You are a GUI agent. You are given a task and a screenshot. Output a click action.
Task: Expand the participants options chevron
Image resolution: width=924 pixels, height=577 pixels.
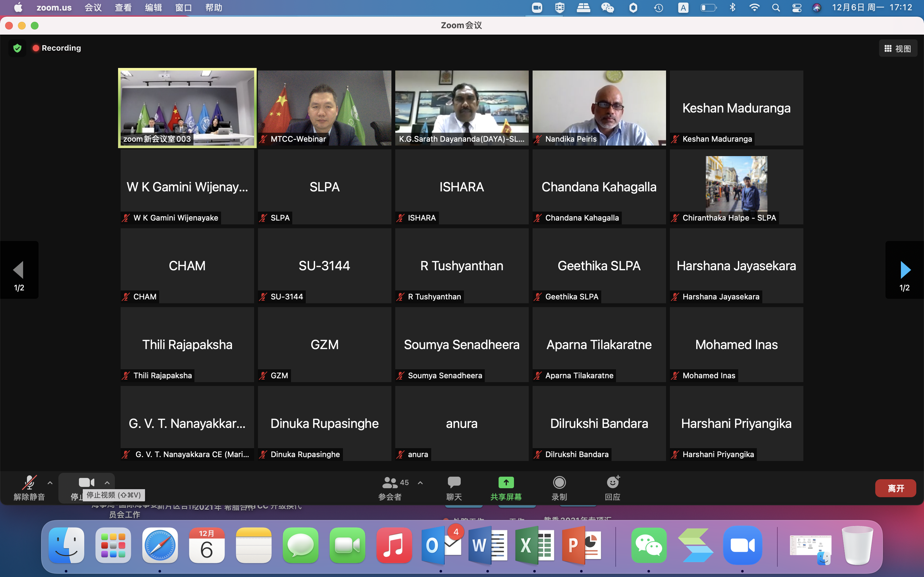[420, 483]
